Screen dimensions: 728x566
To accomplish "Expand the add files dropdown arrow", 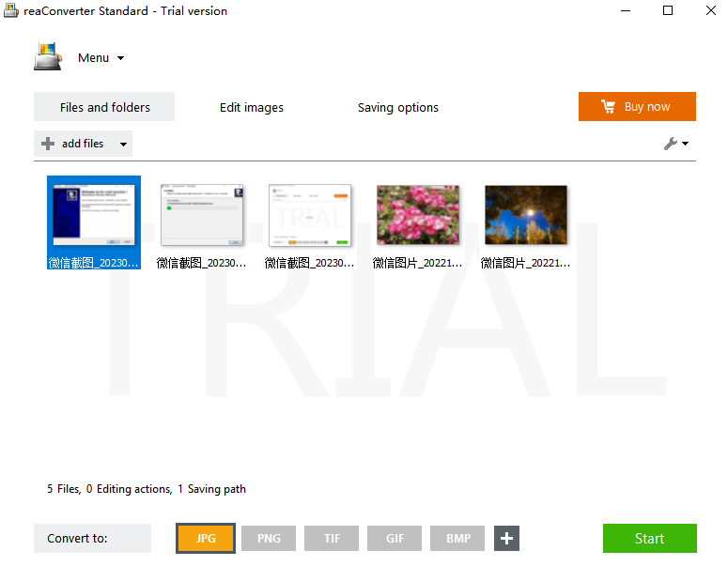I will tap(123, 145).
